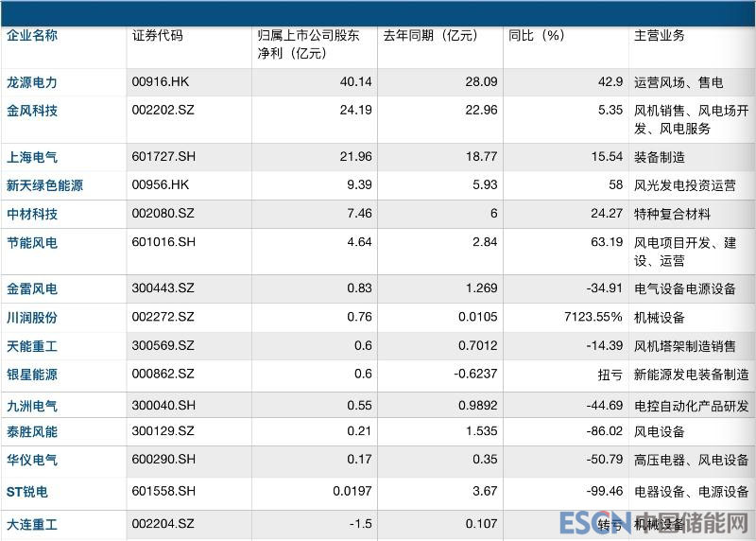Select the 同比 (%) column header
The height and width of the screenshot is (541, 756).
coord(536,36)
